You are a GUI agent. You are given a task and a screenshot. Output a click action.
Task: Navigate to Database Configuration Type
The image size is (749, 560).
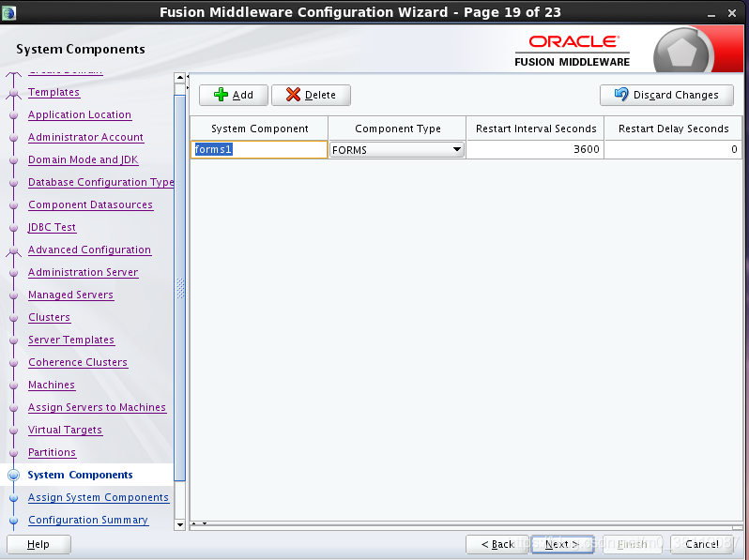(x=100, y=182)
